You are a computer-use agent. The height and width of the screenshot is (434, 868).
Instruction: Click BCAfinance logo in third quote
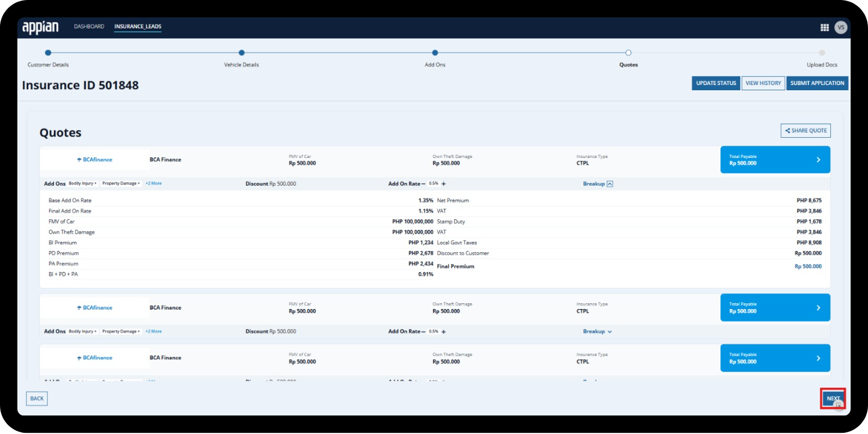point(94,358)
